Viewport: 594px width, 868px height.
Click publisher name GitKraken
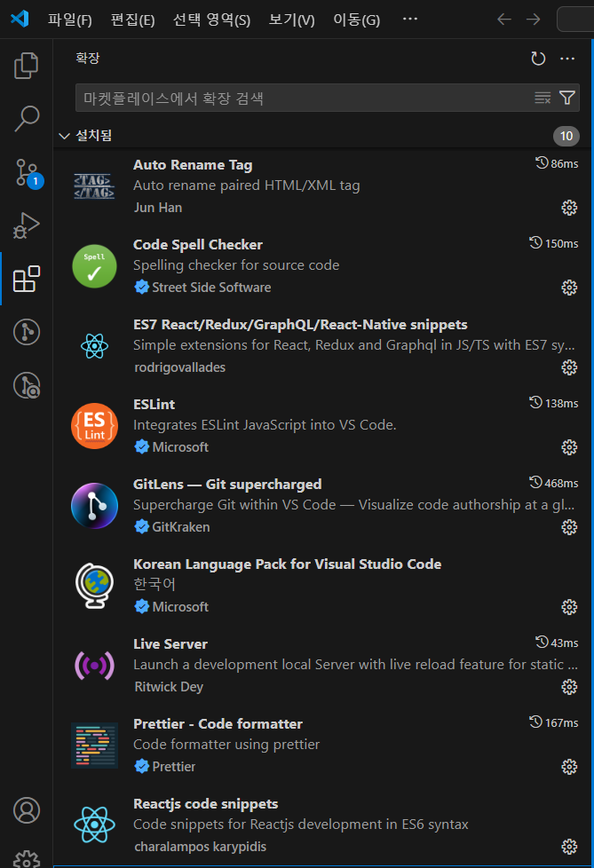coord(181,527)
